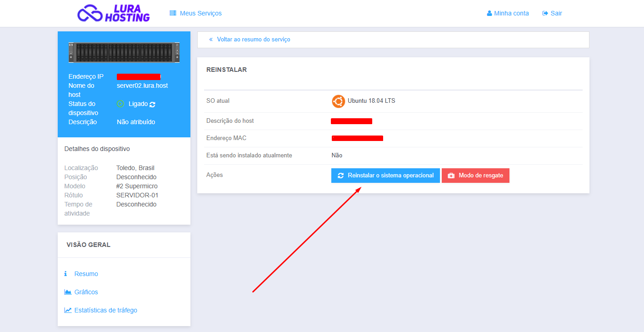
Task: Click the area chart icon beside Gráficos
Action: [x=68, y=292]
